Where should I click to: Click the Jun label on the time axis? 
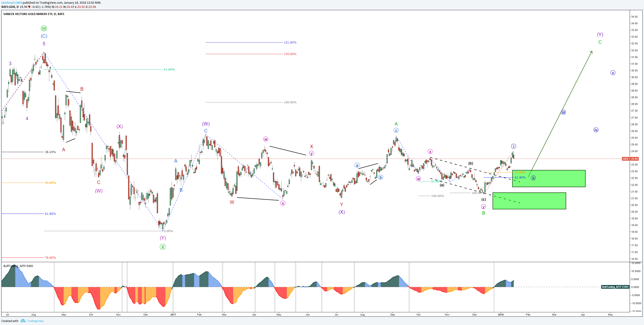[307, 315]
